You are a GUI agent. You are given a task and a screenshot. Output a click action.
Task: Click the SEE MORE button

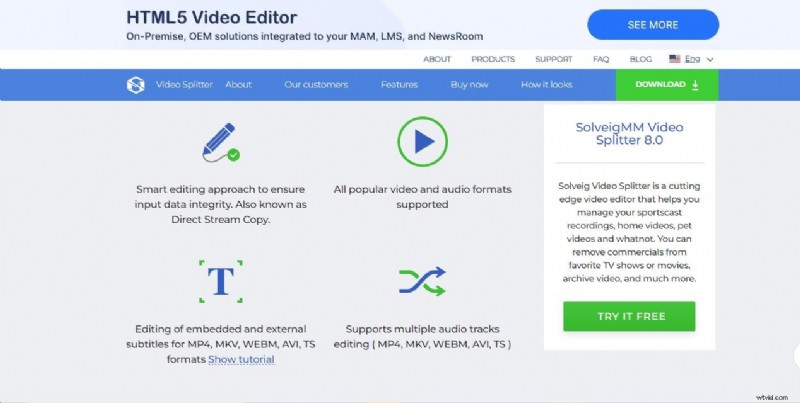click(x=653, y=24)
